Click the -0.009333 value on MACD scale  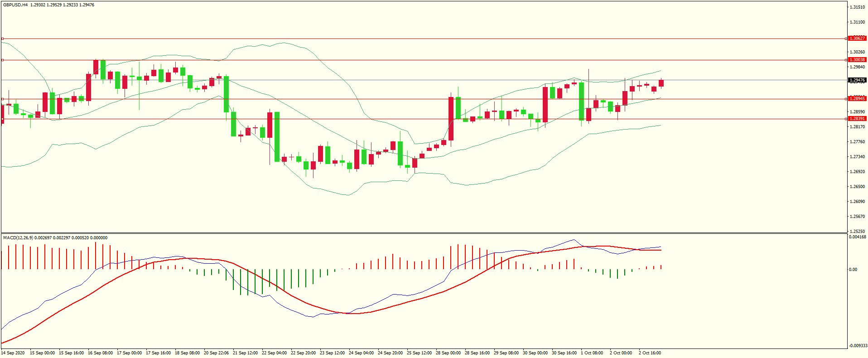[x=858, y=346]
